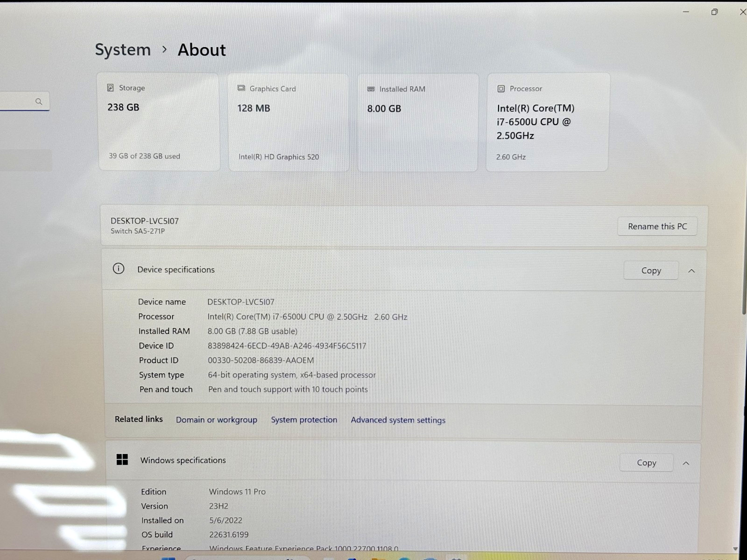This screenshot has width=747, height=560.
Task: Select the installed on date 5/6/2022
Action: tap(226, 520)
